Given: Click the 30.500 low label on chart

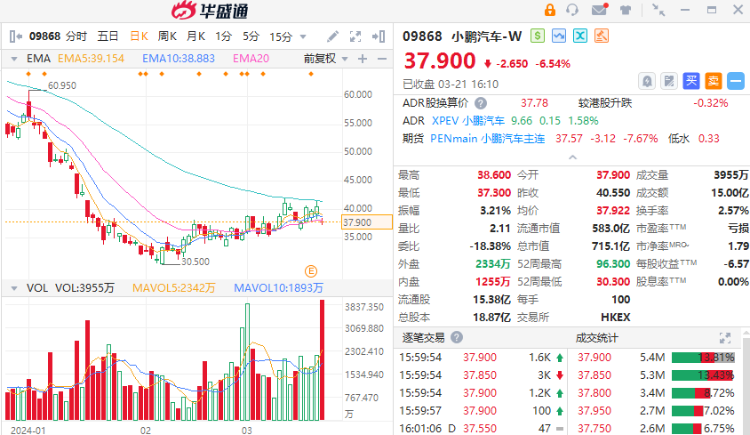Looking at the screenshot, I should coord(195,262).
